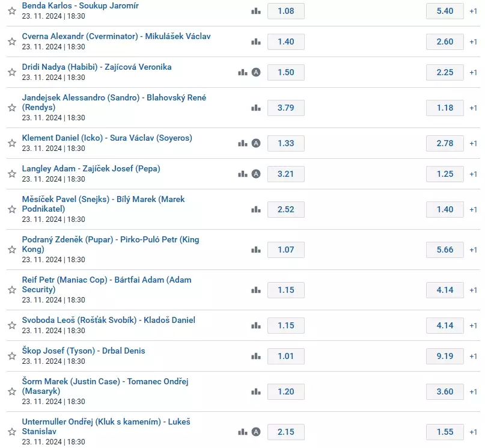
Task: Click the A badge on Langley Adam match
Action: point(256,174)
